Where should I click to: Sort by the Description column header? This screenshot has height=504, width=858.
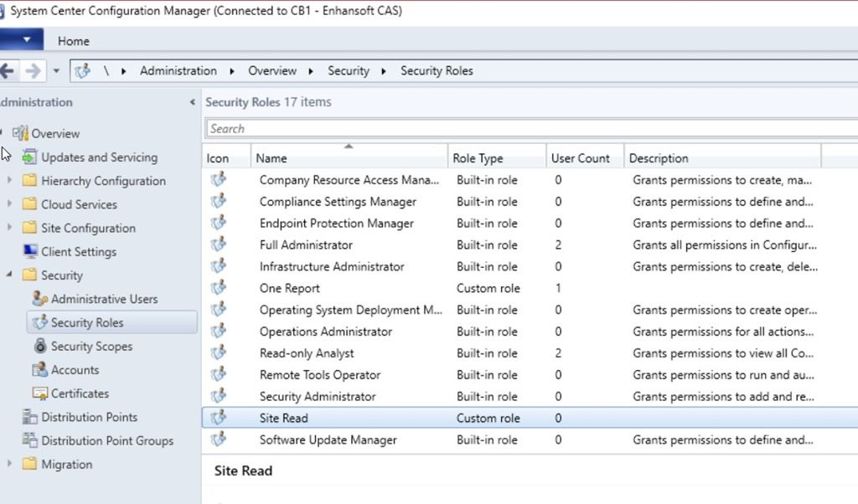(722, 158)
